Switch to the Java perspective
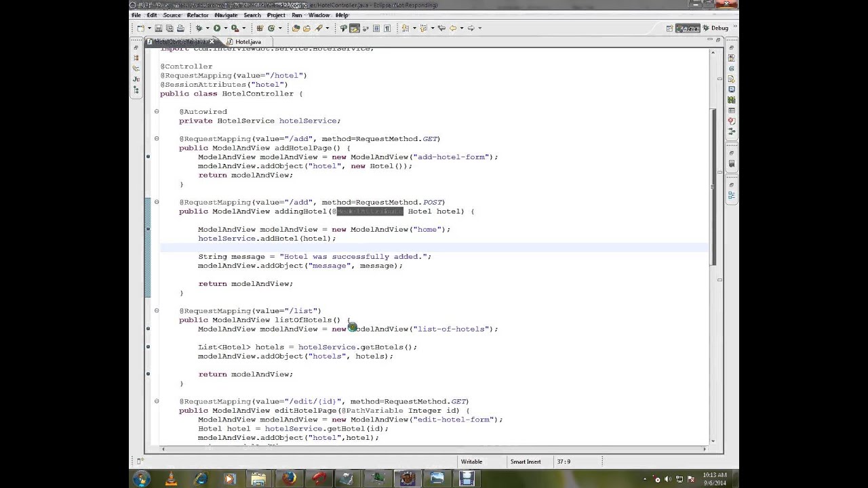Image resolution: width=868 pixels, height=488 pixels. (x=688, y=28)
